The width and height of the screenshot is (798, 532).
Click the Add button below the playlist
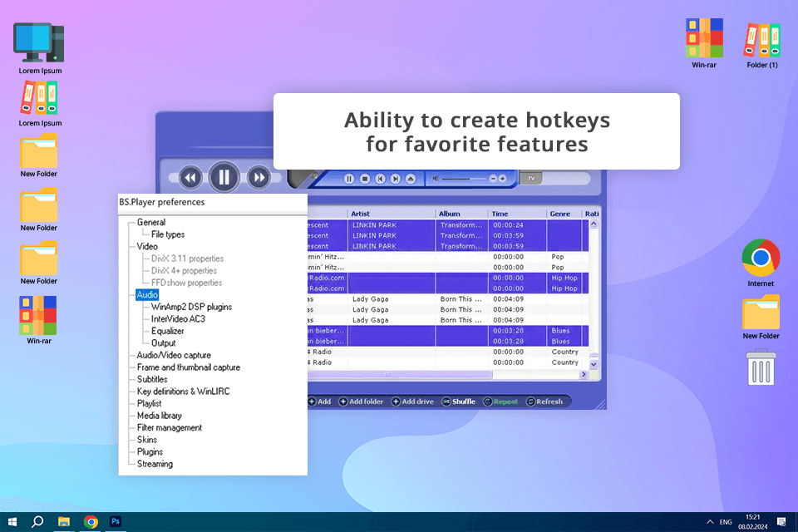(319, 401)
